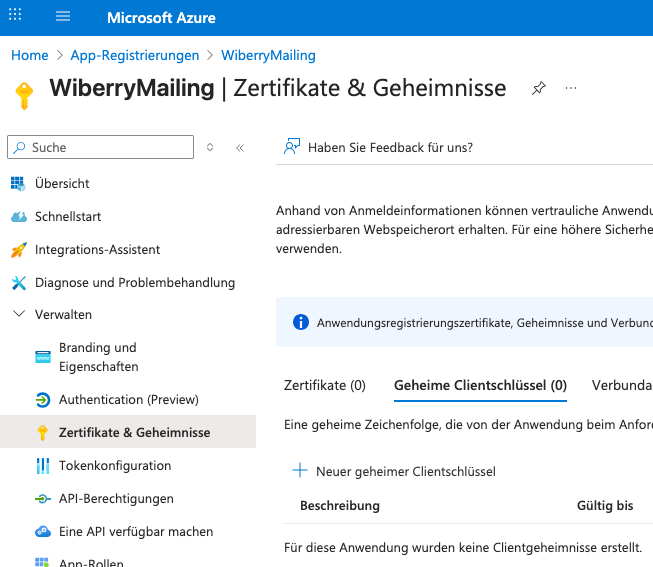The width and height of the screenshot is (653, 567).
Task: Click the plus icon for new client secret
Action: pos(299,471)
